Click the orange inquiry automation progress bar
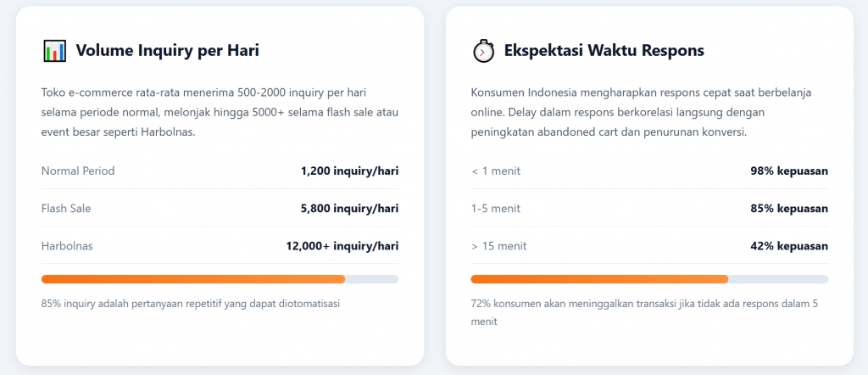Viewport: 868px width, 375px height. tap(193, 279)
